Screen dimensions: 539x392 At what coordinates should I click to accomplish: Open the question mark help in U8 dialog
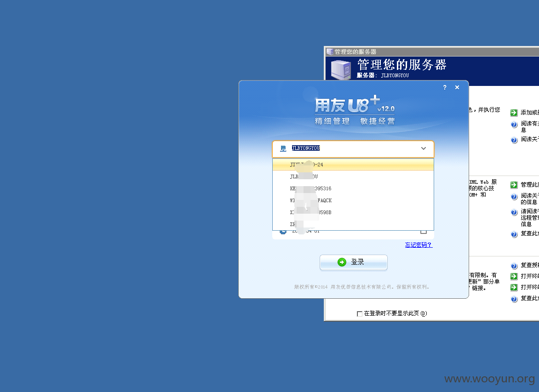[x=444, y=87]
